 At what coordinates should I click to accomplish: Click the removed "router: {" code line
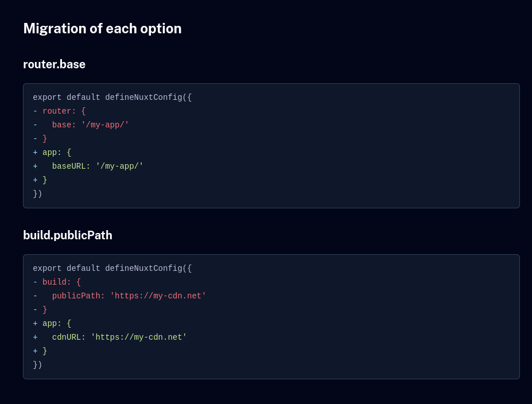[59, 111]
